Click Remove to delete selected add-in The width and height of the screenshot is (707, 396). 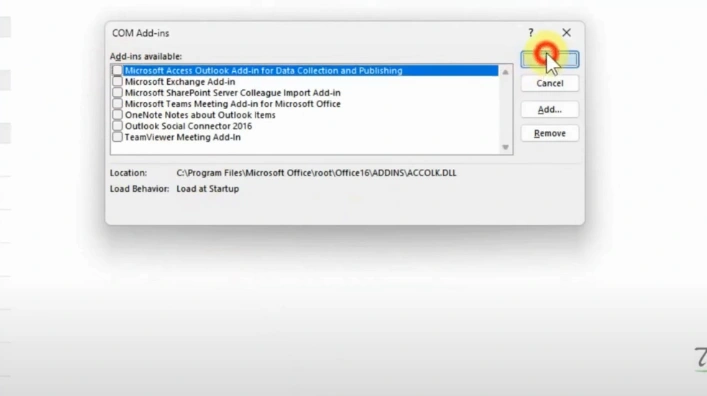coord(550,134)
